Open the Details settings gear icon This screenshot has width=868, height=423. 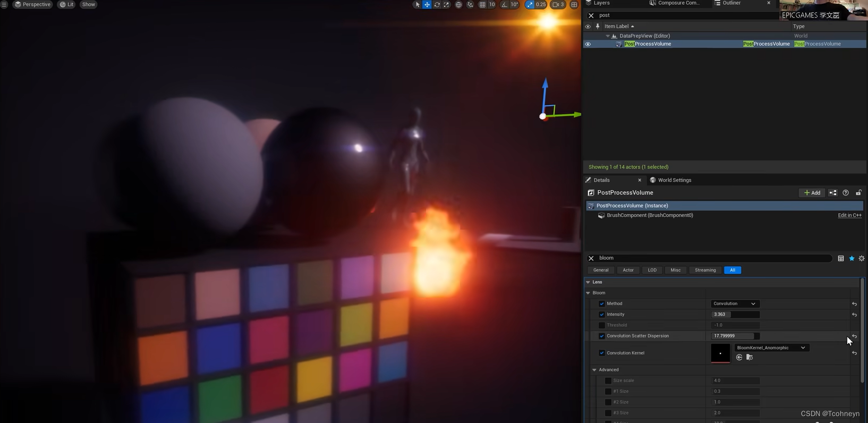click(x=862, y=258)
